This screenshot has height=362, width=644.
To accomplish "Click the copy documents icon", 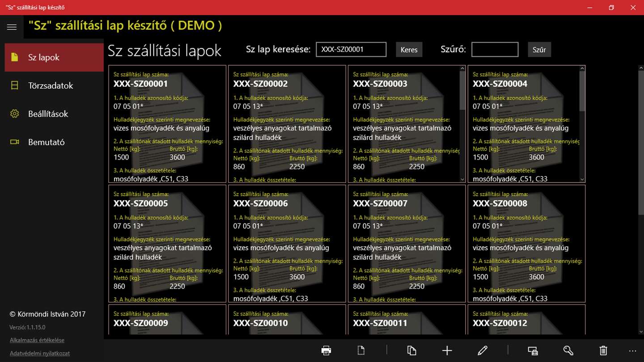I will tap(412, 351).
